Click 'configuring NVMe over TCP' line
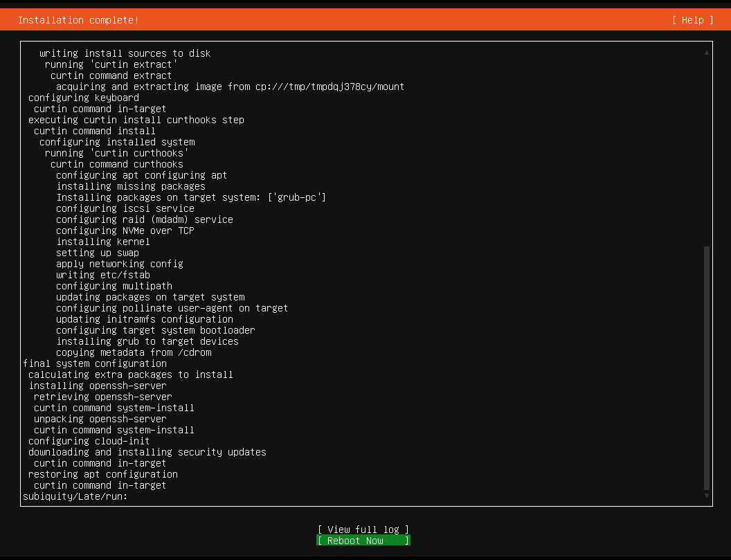Image resolution: width=731 pixels, height=560 pixels. tap(125, 231)
